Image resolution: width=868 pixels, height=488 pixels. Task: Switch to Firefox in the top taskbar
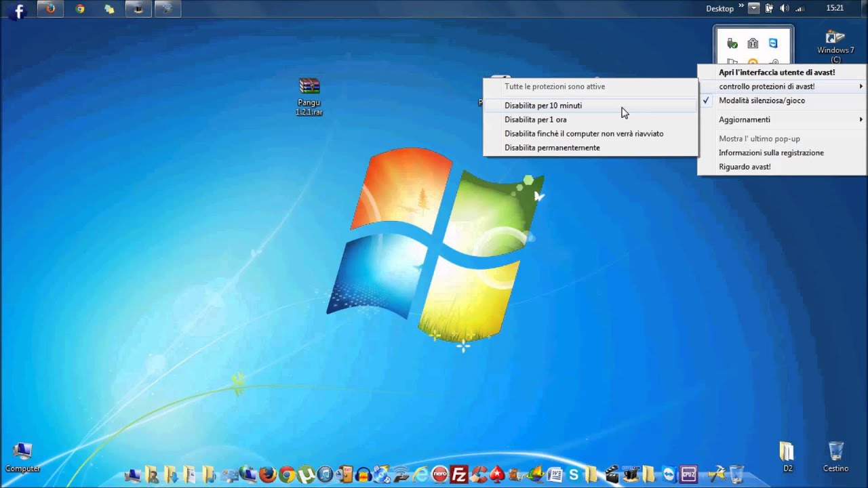[x=50, y=9]
